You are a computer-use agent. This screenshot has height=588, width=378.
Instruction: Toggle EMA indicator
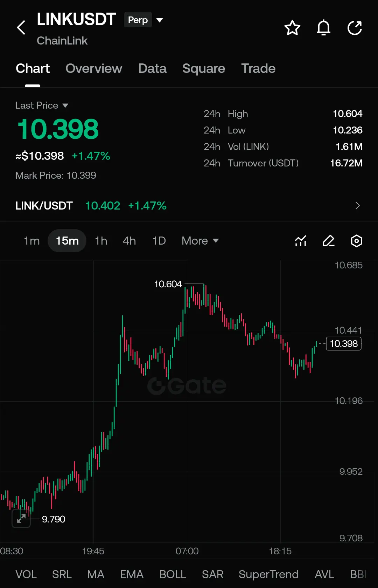point(132,574)
